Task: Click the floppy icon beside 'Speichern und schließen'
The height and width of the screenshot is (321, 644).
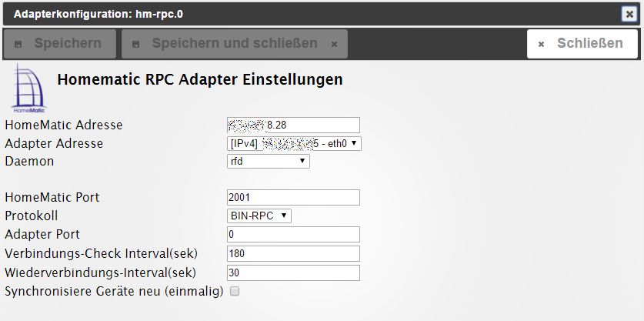Action: pos(137,45)
